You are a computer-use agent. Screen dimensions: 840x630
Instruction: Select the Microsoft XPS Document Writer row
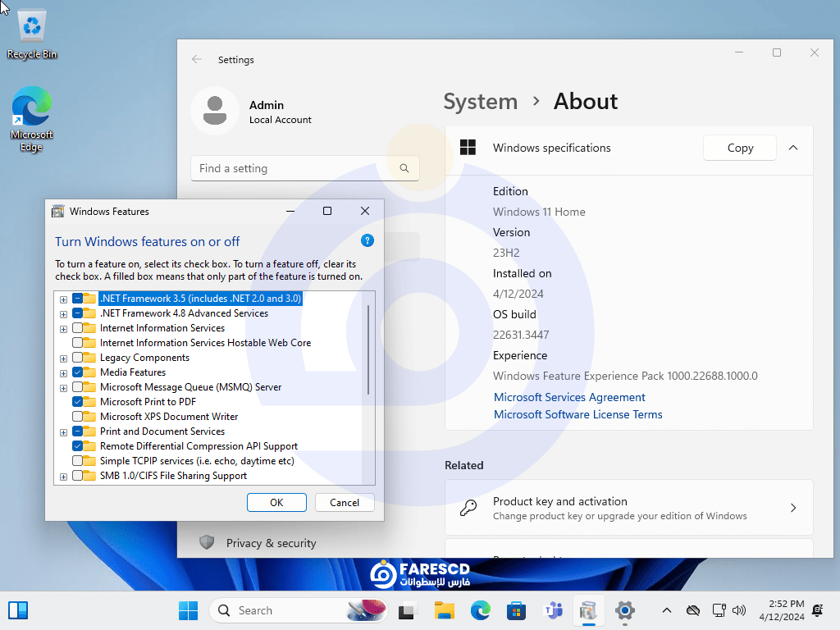pos(169,416)
